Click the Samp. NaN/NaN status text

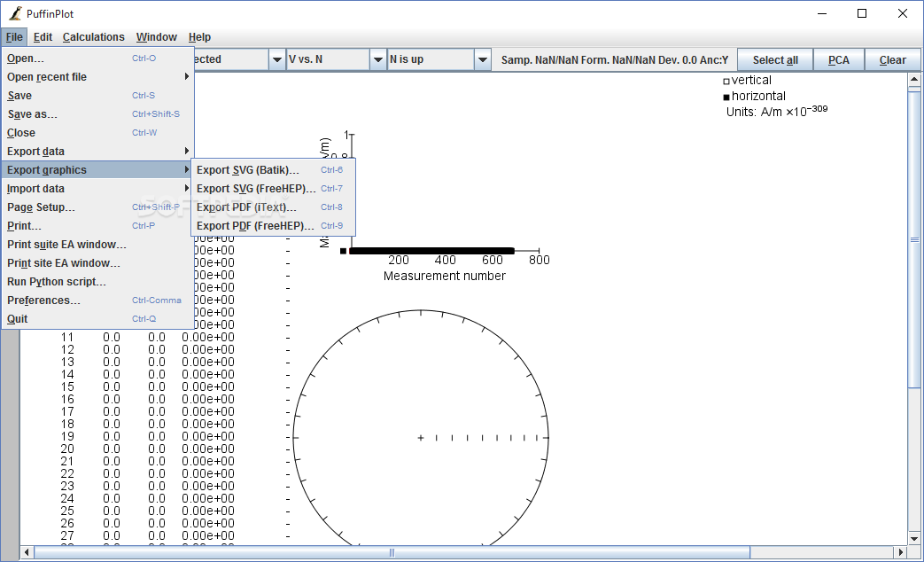[x=615, y=60]
